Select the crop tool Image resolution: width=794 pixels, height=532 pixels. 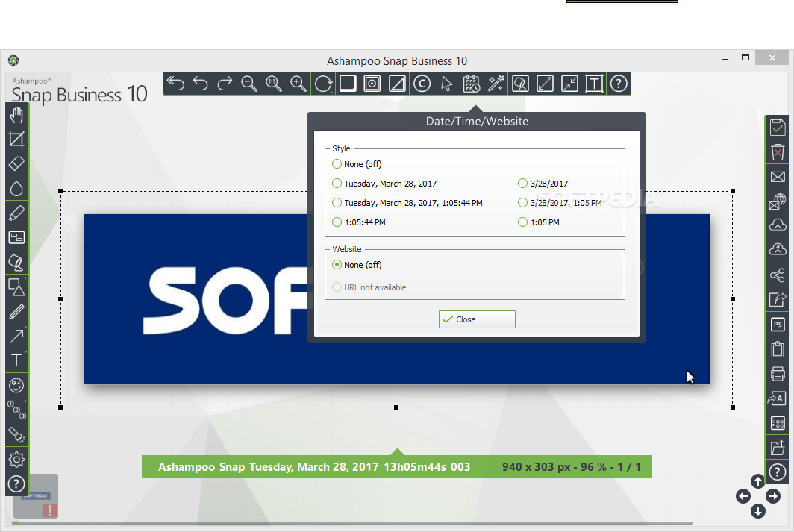point(16,140)
